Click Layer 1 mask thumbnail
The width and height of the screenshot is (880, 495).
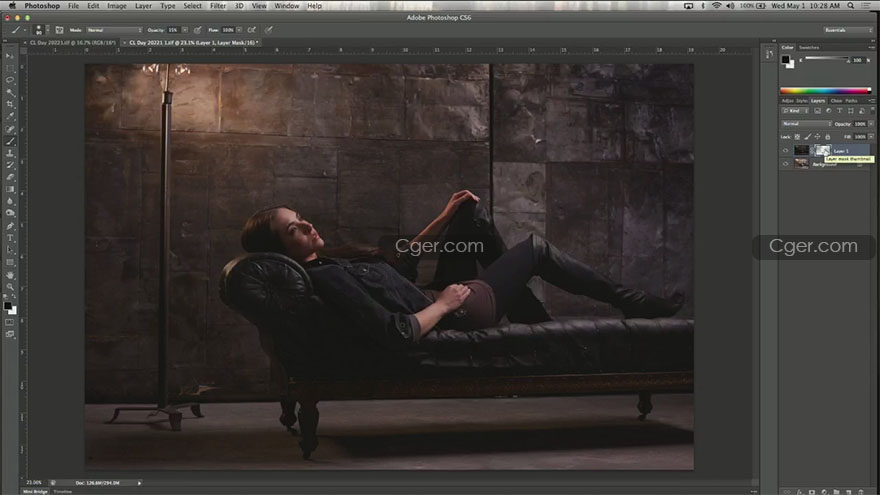pos(822,150)
